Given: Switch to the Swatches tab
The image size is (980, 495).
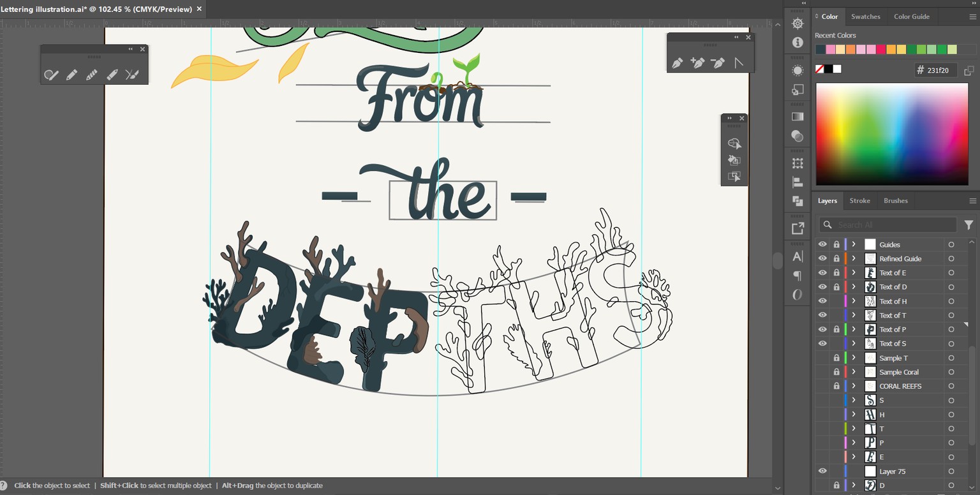Looking at the screenshot, I should click(865, 17).
